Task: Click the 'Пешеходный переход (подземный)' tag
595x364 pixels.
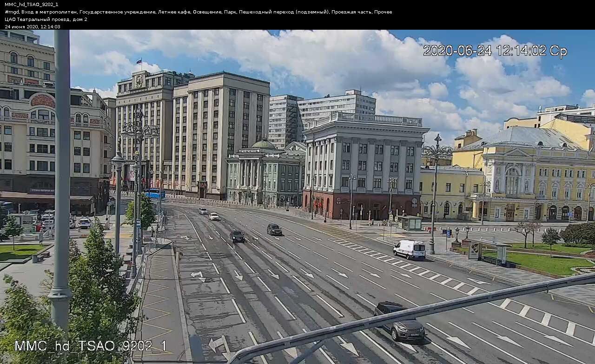Action: pos(284,12)
